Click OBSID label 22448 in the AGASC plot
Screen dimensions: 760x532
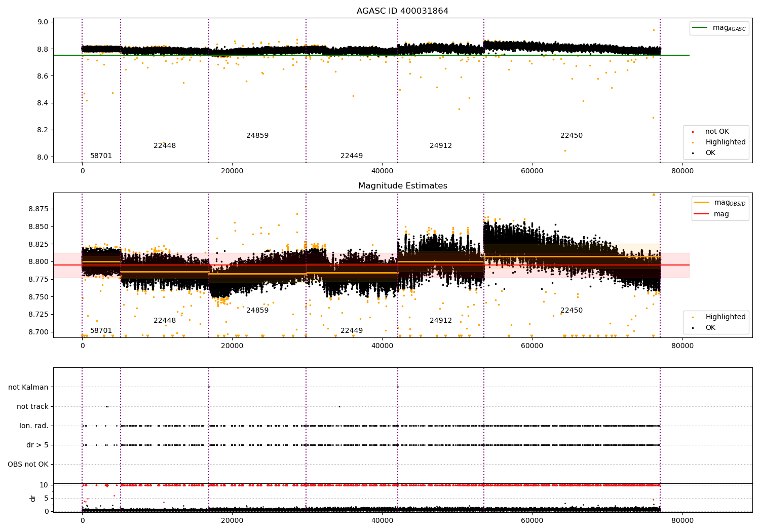165,145
